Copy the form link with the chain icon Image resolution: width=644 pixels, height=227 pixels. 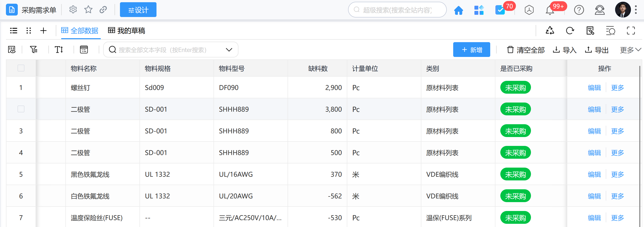(x=103, y=10)
